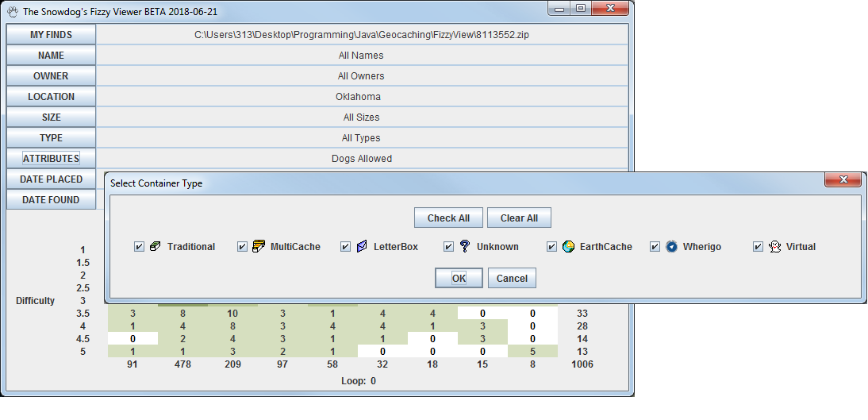868x420 pixels.
Task: Disable the EarthCache checkbox
Action: coord(552,247)
